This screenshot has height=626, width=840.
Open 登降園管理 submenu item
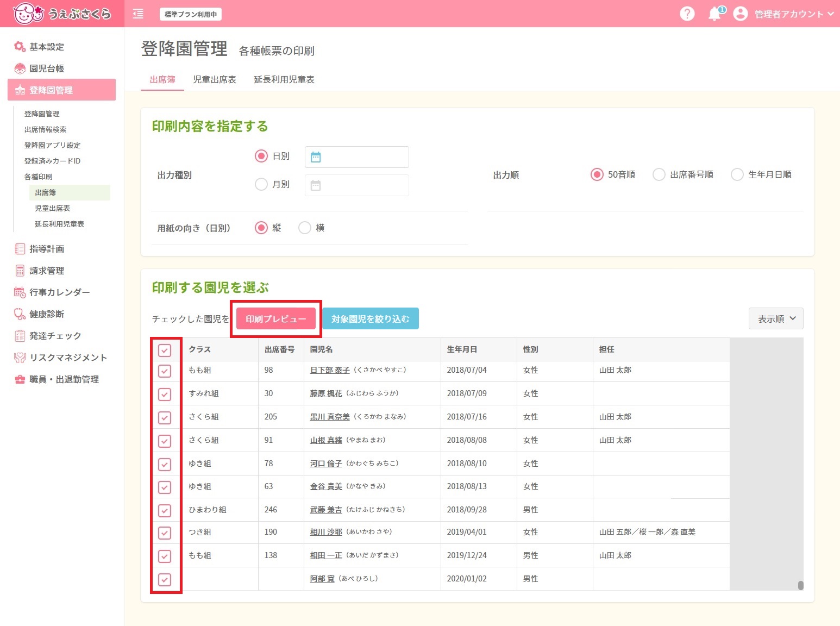point(42,114)
